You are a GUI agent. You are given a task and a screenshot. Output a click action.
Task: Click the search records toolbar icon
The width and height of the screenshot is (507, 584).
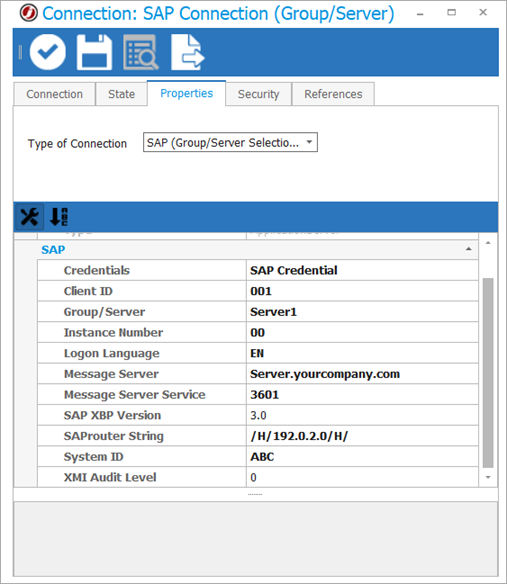click(141, 52)
